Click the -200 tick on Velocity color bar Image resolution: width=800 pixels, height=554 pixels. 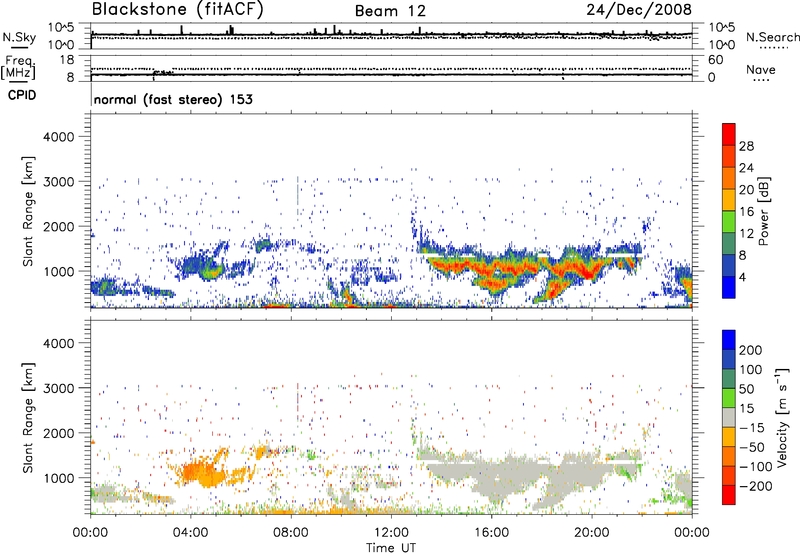(x=755, y=486)
